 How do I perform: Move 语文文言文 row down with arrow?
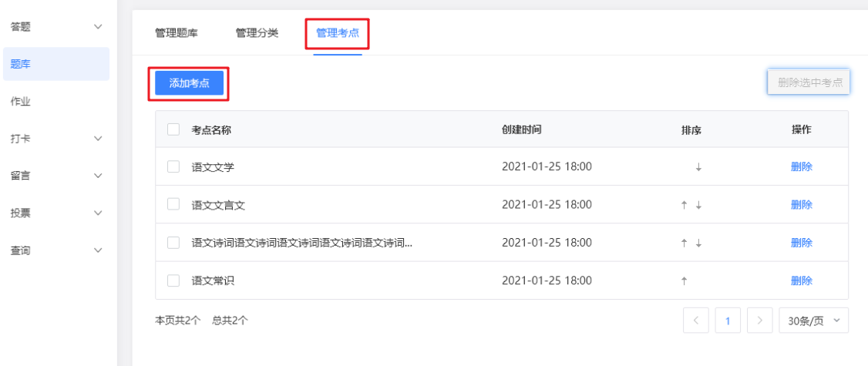(698, 205)
